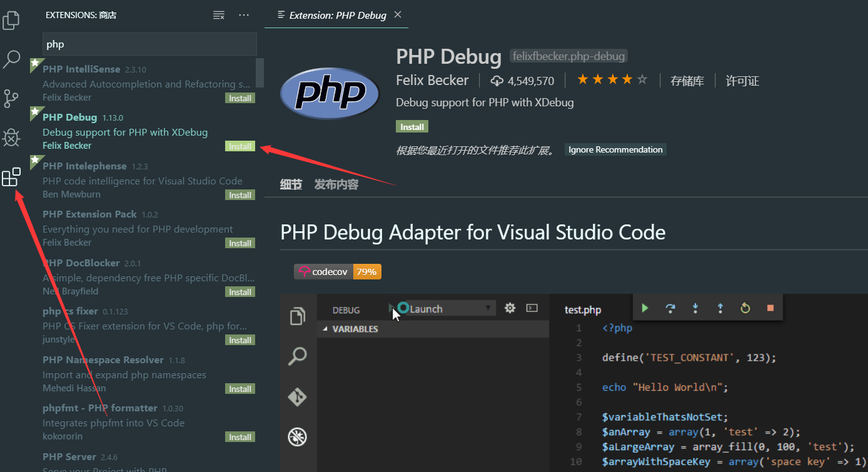868x472 pixels.
Task: Open the 存储库 repository link
Action: pyautogui.click(x=687, y=81)
